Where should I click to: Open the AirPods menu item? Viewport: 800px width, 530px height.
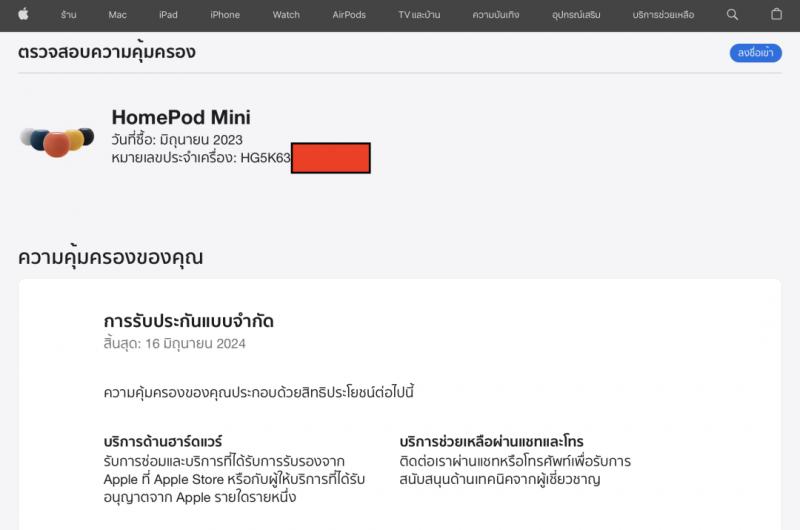[349, 15]
